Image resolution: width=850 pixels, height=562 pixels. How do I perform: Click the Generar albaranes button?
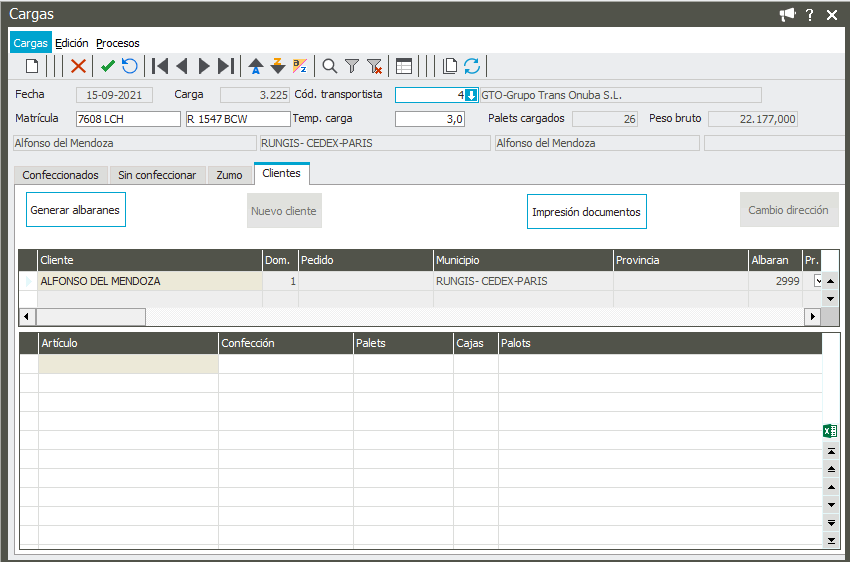pyautogui.click(x=76, y=211)
